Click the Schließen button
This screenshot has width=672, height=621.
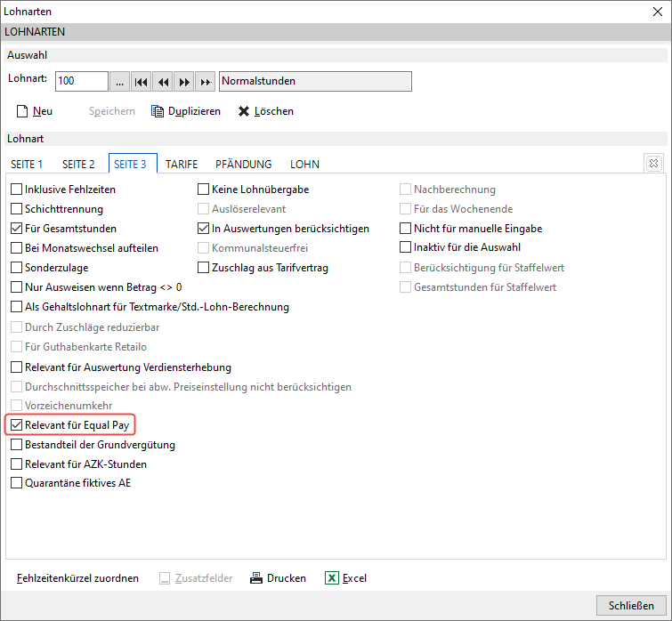click(x=631, y=606)
